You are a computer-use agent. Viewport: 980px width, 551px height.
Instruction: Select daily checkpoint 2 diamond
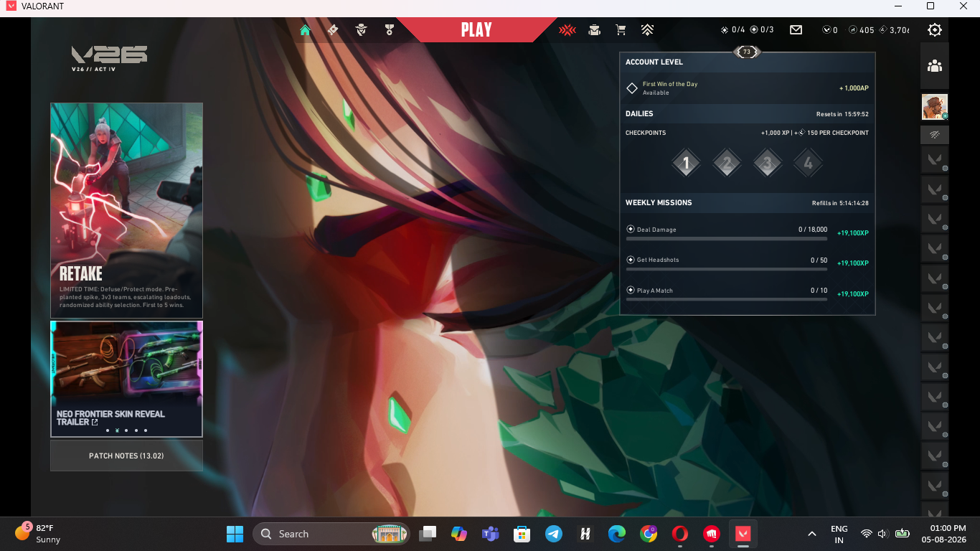(x=727, y=163)
